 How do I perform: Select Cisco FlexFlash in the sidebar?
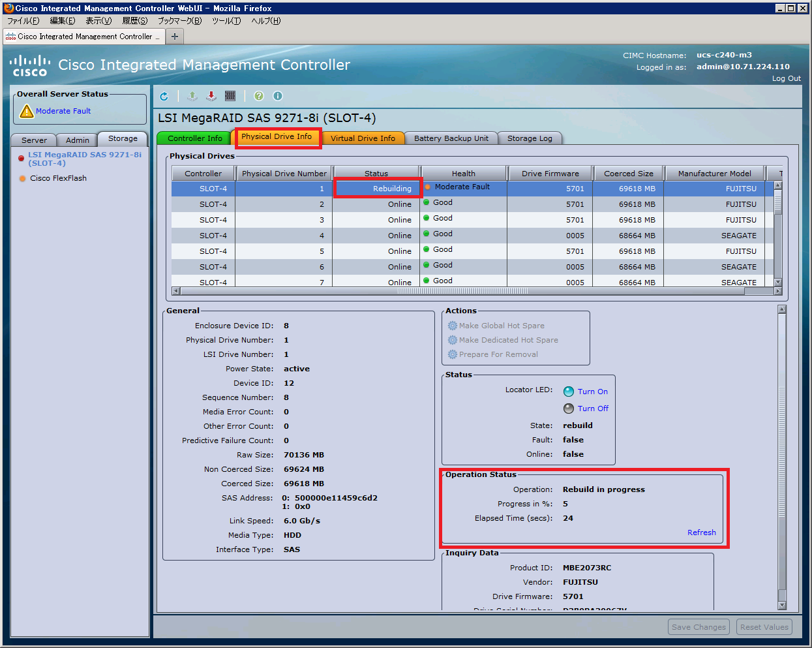point(58,178)
